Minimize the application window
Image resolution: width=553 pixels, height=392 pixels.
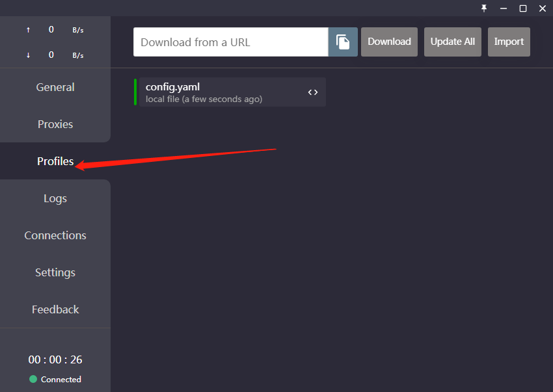(x=504, y=8)
